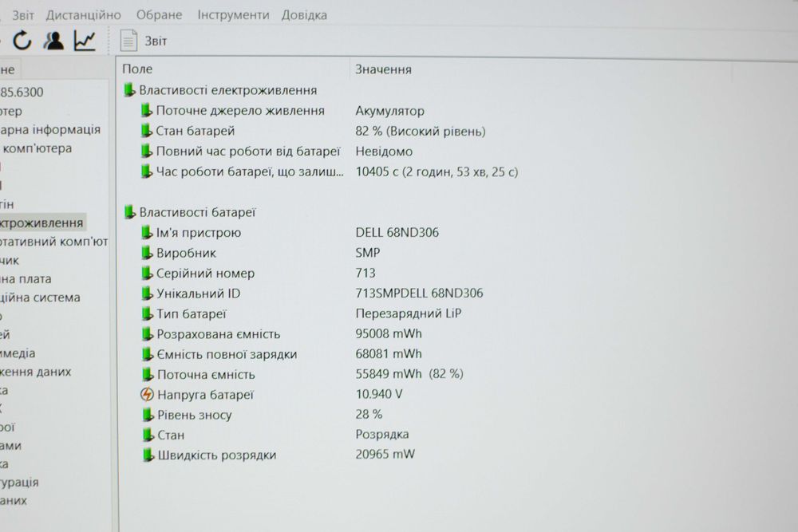Click icon beside Тип батареї
The width and height of the screenshot is (798, 532).
point(147,313)
